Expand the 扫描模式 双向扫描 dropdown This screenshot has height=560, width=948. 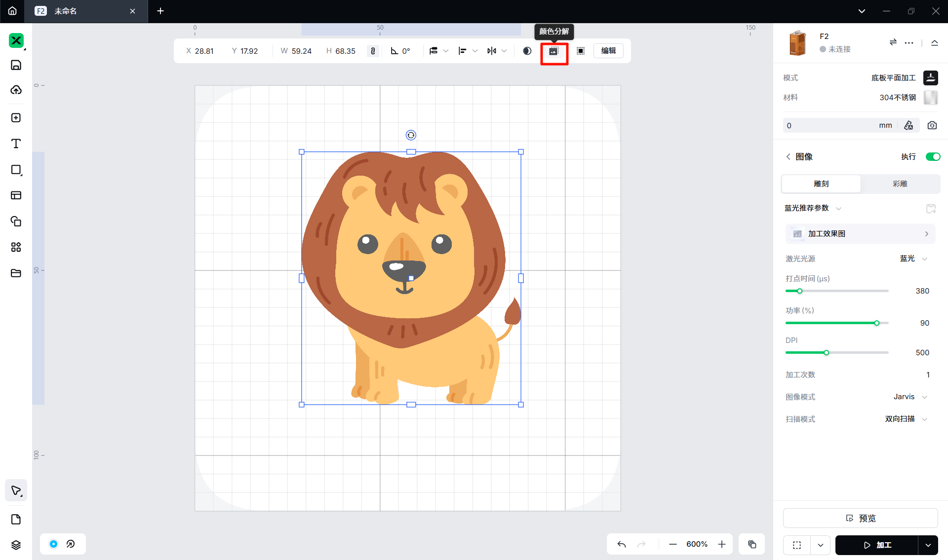coord(907,419)
